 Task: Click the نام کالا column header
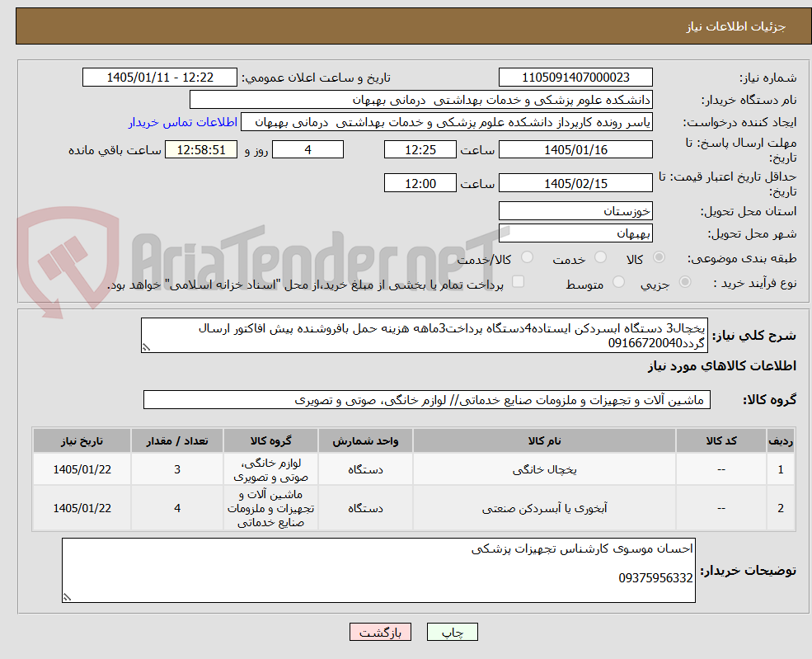coord(544,441)
